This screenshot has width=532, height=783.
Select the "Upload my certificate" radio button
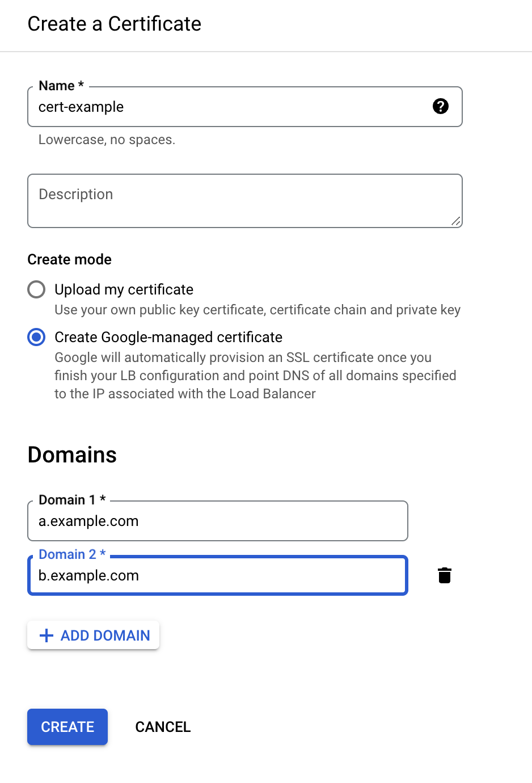tap(36, 289)
